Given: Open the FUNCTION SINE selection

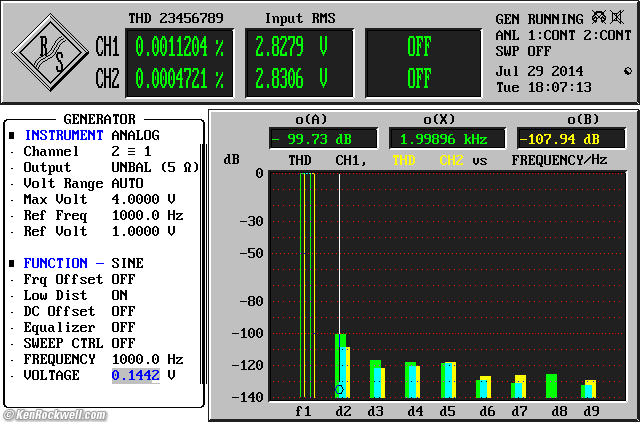Looking at the screenshot, I should (x=127, y=263).
